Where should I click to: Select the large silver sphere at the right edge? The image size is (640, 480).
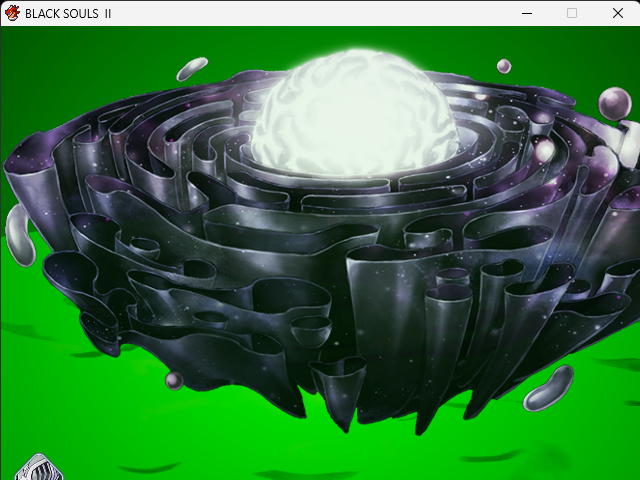coord(614,102)
